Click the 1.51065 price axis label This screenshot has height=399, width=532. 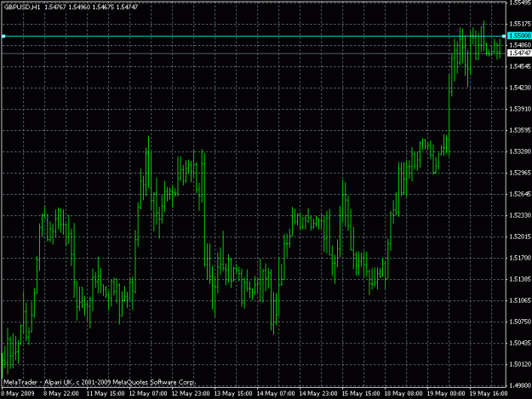pyautogui.click(x=520, y=300)
